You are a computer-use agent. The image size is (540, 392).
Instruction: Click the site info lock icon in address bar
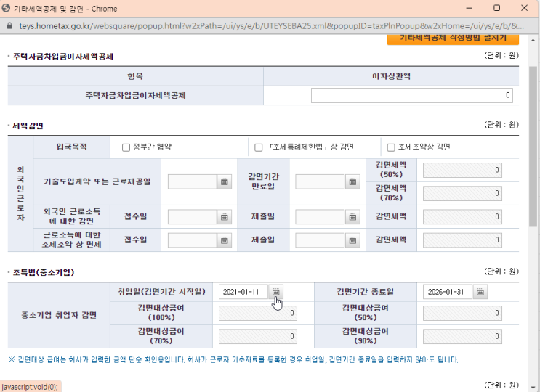click(9, 26)
